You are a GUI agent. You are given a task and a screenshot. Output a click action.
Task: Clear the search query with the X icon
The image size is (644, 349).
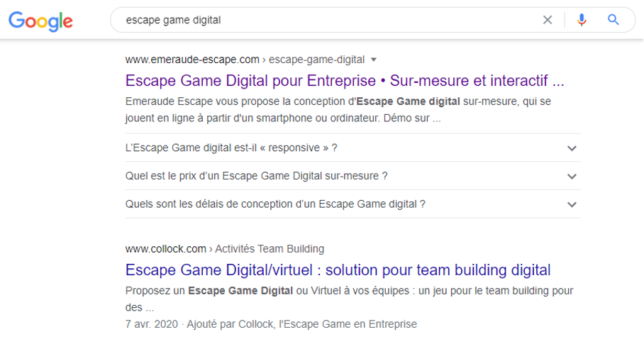pos(548,20)
